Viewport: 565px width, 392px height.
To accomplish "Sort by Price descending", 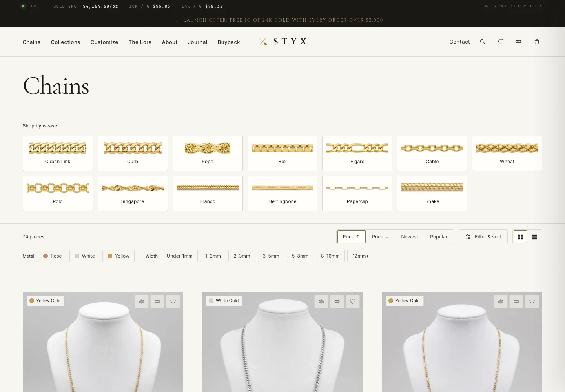I will (381, 237).
